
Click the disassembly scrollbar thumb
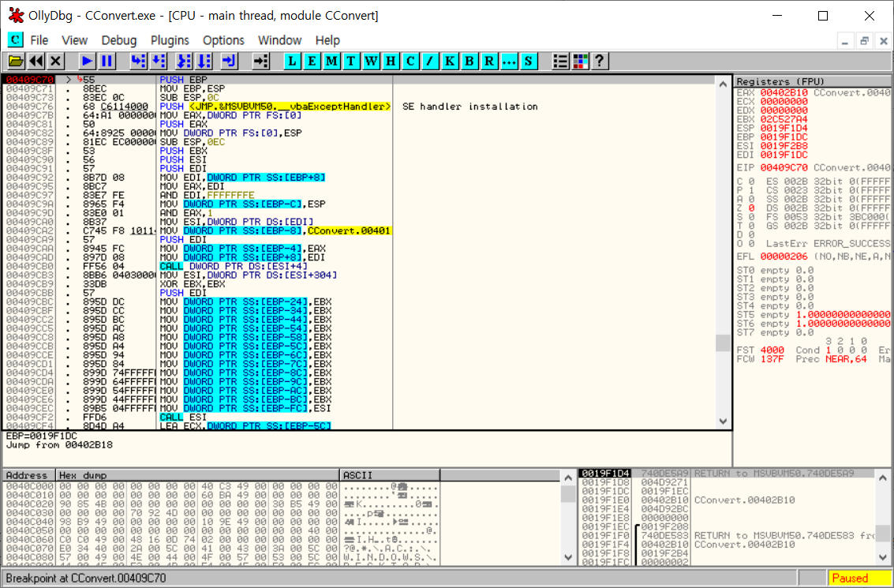coord(723,343)
